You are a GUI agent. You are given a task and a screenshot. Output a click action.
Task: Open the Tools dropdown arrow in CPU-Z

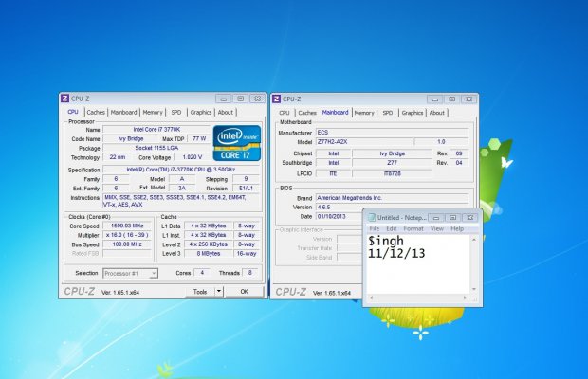(219, 291)
